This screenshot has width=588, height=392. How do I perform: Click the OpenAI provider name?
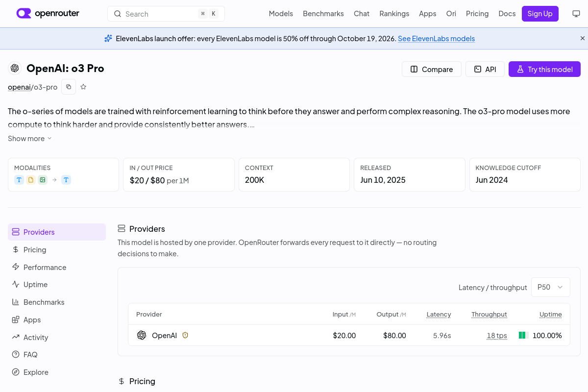164,336
